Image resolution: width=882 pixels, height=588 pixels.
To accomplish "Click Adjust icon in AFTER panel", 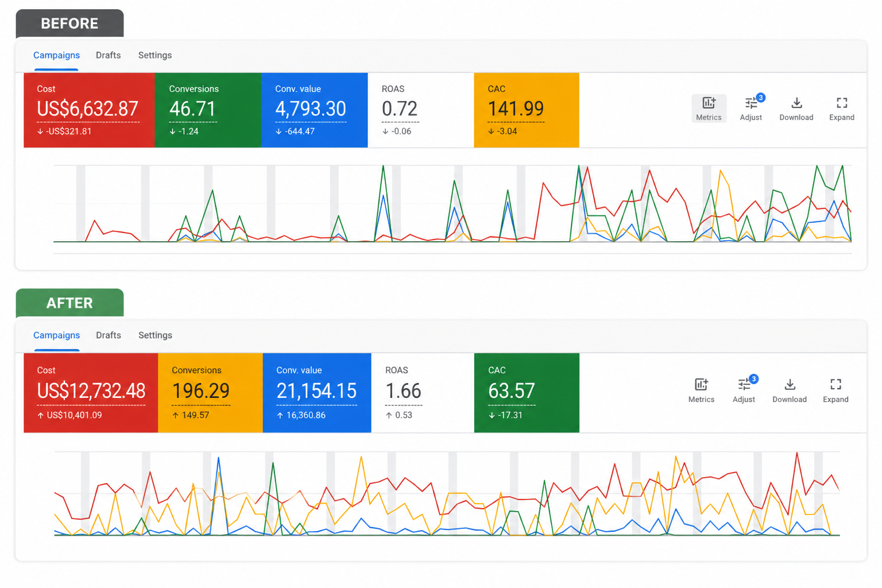I will pos(744,390).
